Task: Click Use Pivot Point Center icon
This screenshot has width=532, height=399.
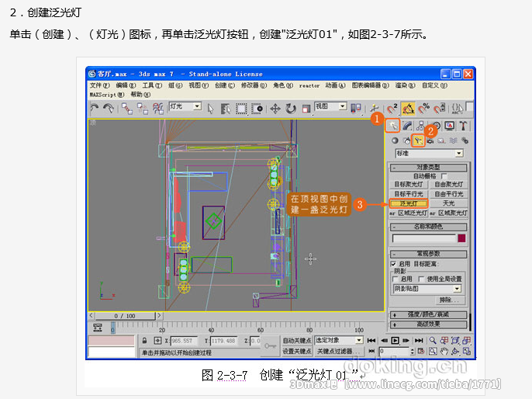Action: (355, 109)
